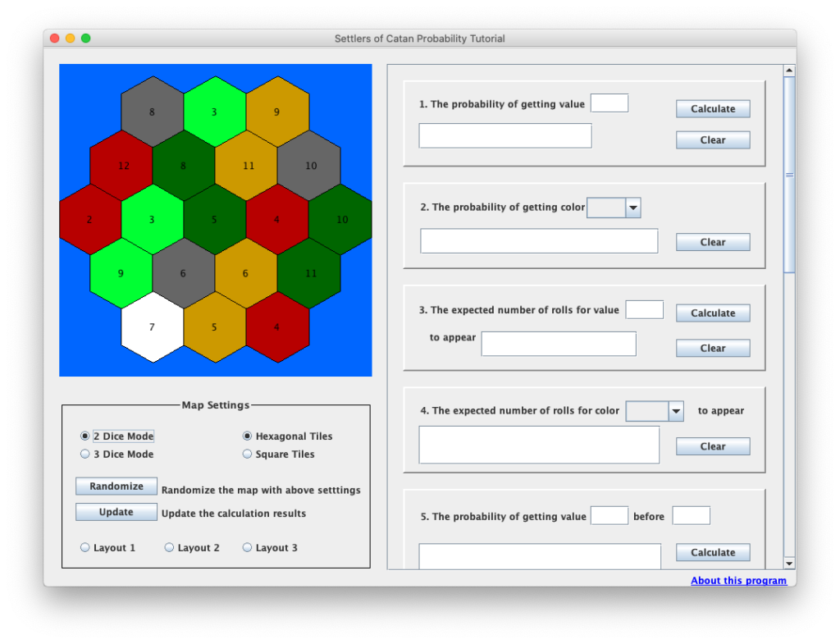The width and height of the screenshot is (840, 644).
Task: Click the gold tile numbered 9
Action: tap(277, 112)
